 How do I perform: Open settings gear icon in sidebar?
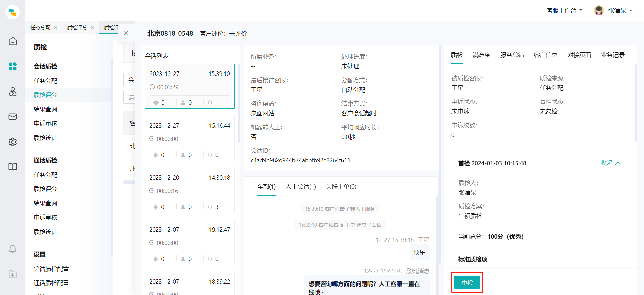13,142
